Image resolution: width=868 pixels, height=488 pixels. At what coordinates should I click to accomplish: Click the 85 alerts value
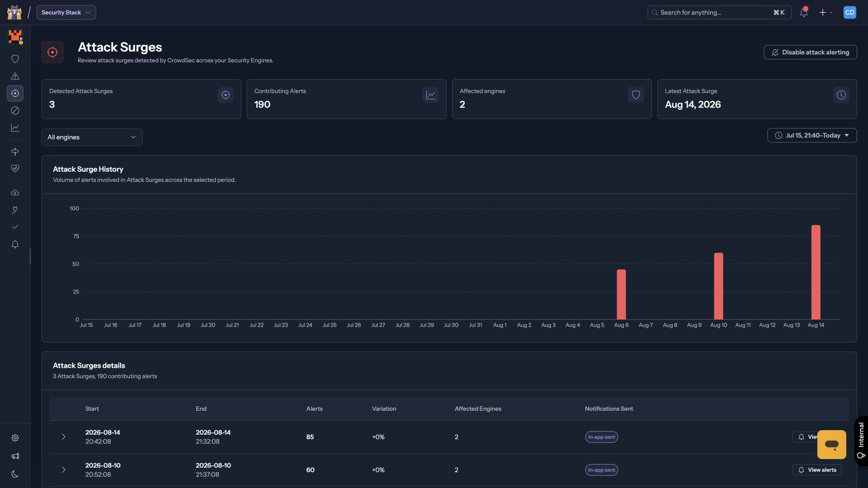click(x=310, y=437)
